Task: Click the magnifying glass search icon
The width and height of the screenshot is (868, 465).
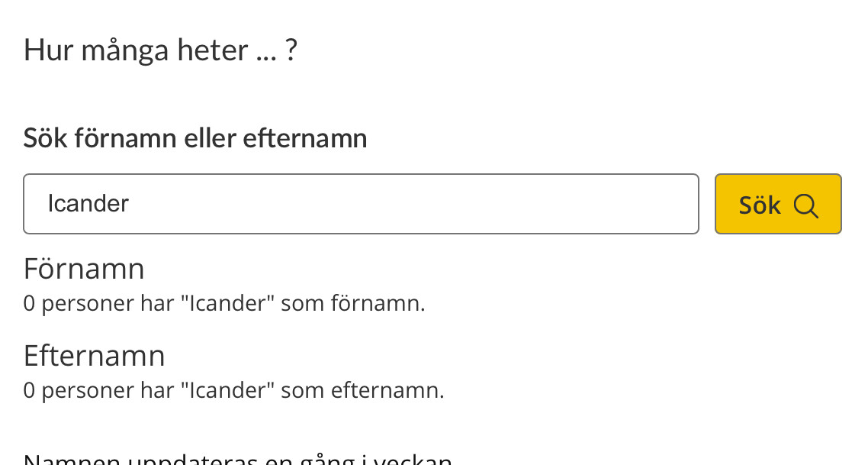Action: point(805,205)
